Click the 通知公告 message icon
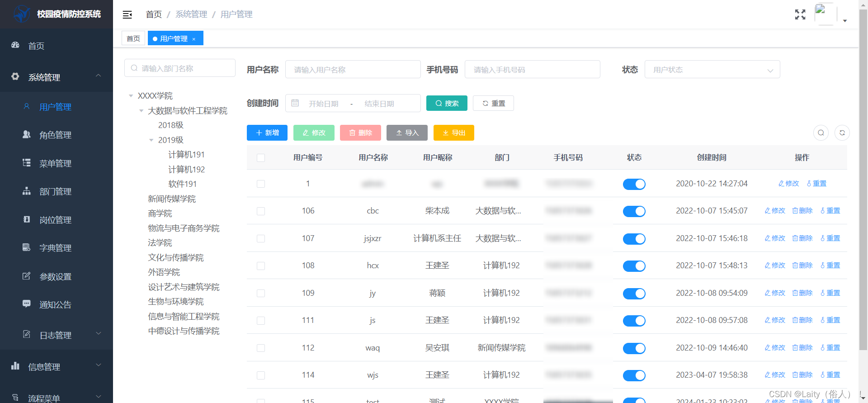The height and width of the screenshot is (403, 868). 27,304
